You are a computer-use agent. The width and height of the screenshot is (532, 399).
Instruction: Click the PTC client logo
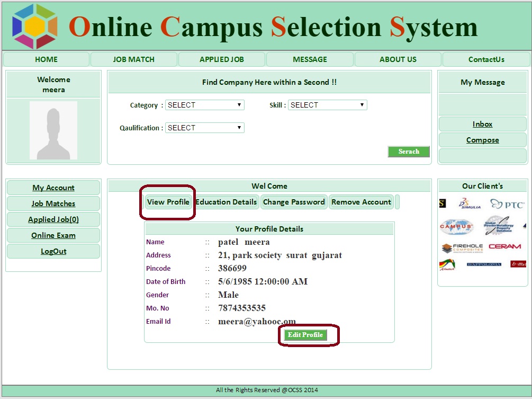click(507, 204)
